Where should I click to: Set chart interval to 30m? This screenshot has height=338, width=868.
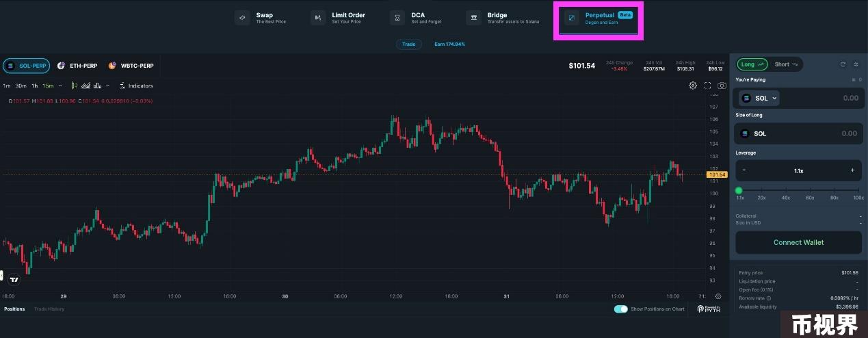point(21,86)
